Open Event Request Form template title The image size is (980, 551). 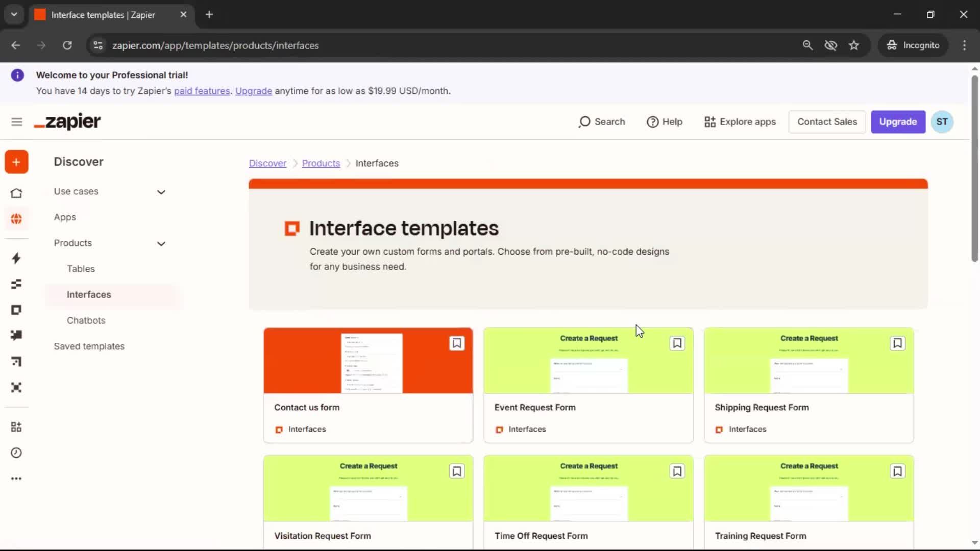pyautogui.click(x=535, y=408)
